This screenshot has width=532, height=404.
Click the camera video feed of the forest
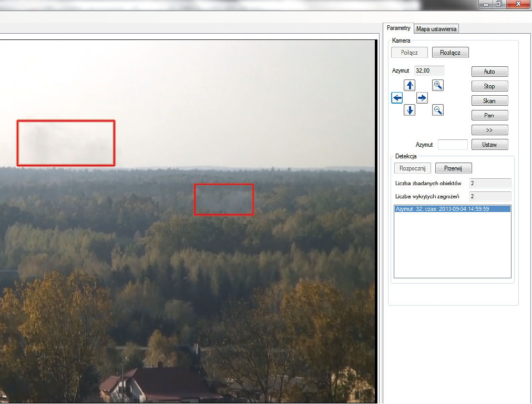click(x=188, y=221)
